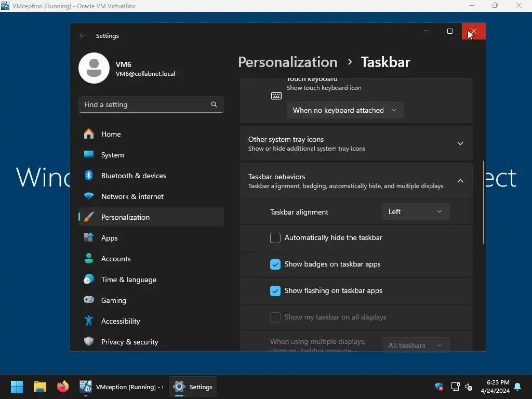The width and height of the screenshot is (532, 399).
Task: Open the When no keyboard attached dropdown
Action: click(345, 110)
